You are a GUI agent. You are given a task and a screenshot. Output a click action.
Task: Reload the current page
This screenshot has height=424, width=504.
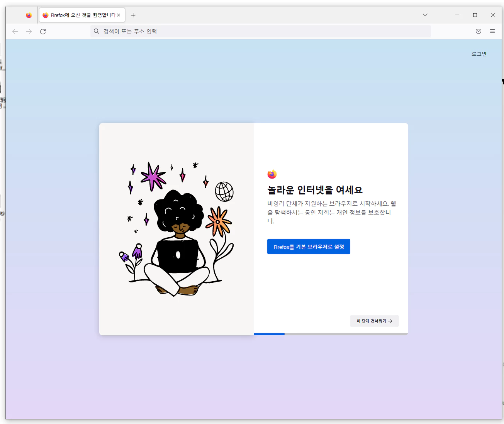coord(43,32)
